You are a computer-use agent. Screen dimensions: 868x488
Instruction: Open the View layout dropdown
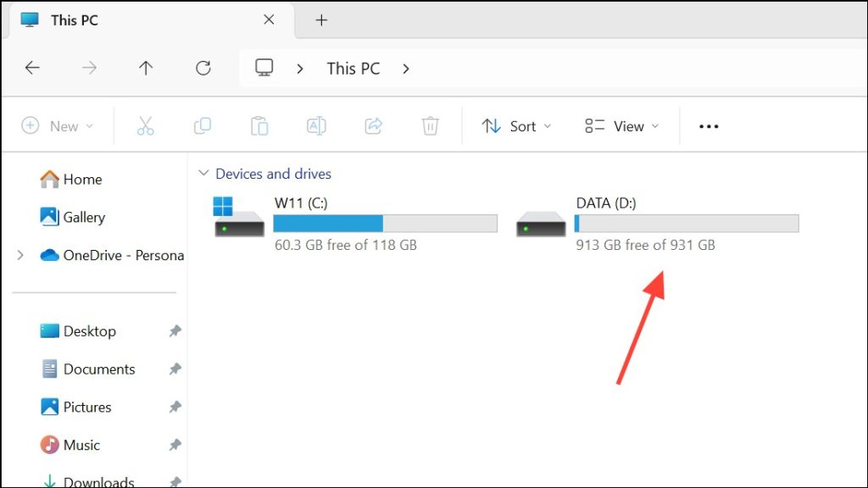[x=621, y=126]
